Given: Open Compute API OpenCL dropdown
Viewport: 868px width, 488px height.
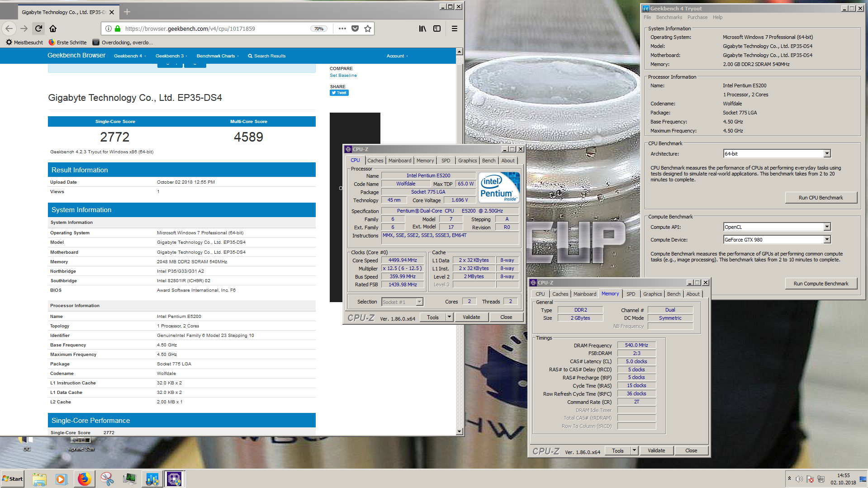Looking at the screenshot, I should 777,227.
